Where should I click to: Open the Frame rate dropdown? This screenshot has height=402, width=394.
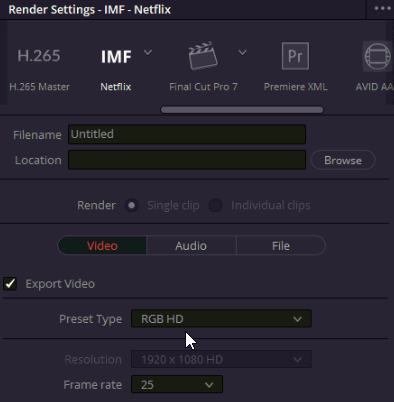click(177, 384)
